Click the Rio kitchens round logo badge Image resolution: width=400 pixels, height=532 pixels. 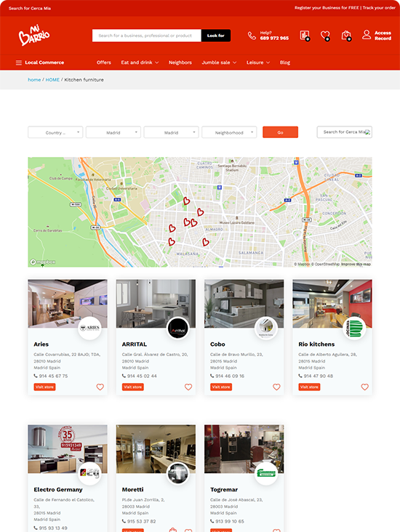(354, 328)
